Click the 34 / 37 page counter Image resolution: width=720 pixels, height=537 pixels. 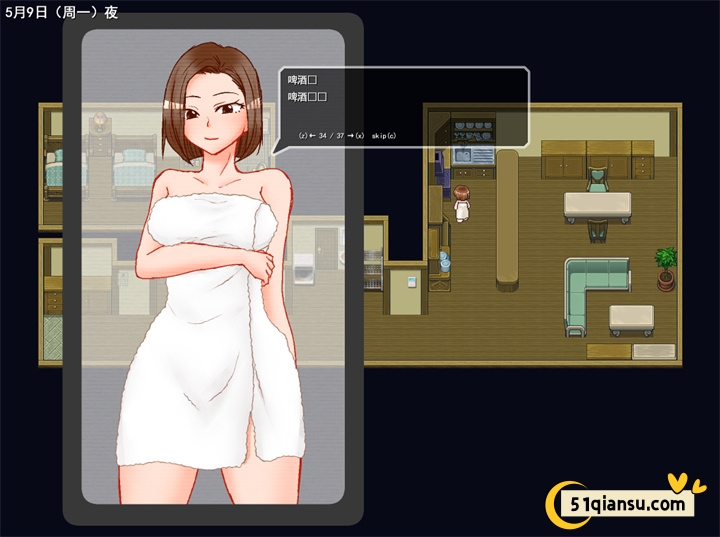pyautogui.click(x=331, y=135)
